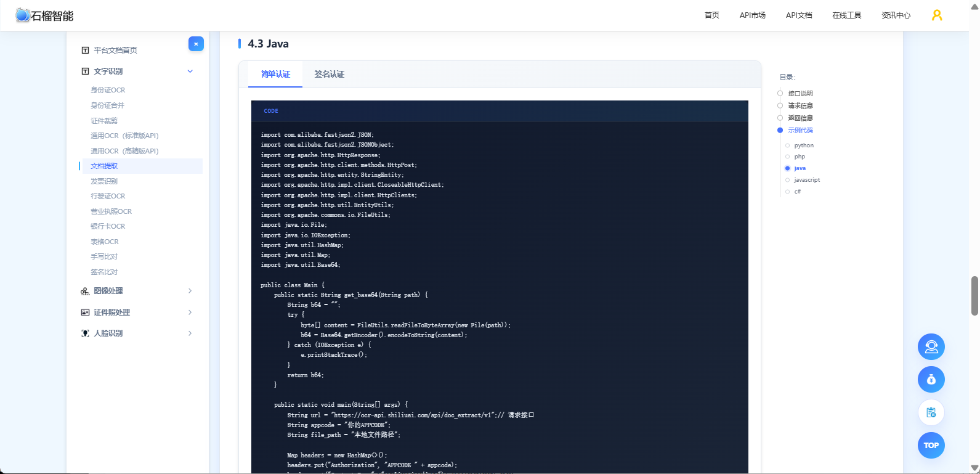
Task: Select 身份证OCR in the sidebar
Action: [108, 90]
